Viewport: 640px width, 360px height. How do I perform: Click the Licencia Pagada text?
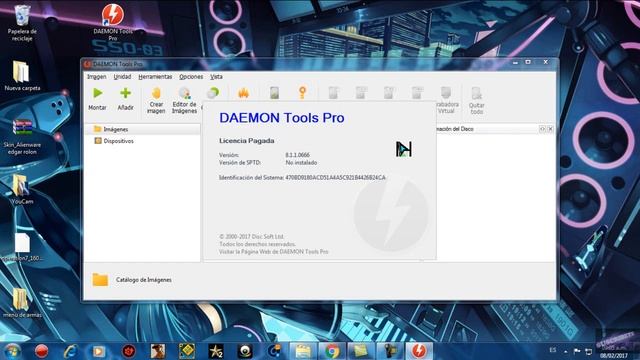coord(247,141)
